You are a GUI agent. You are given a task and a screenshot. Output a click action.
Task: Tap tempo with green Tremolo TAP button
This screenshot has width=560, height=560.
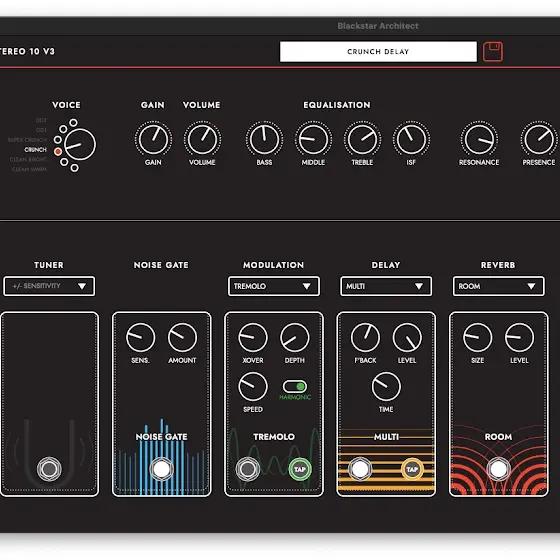coord(300,469)
